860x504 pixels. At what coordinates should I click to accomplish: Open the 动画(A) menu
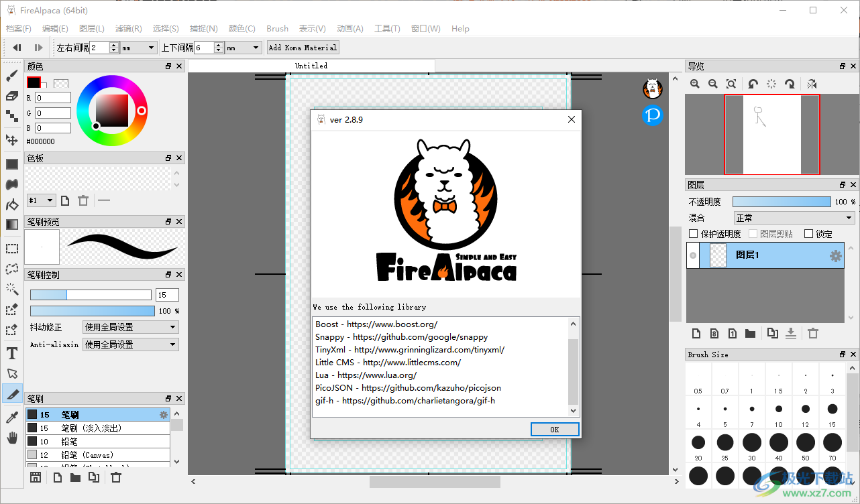350,29
